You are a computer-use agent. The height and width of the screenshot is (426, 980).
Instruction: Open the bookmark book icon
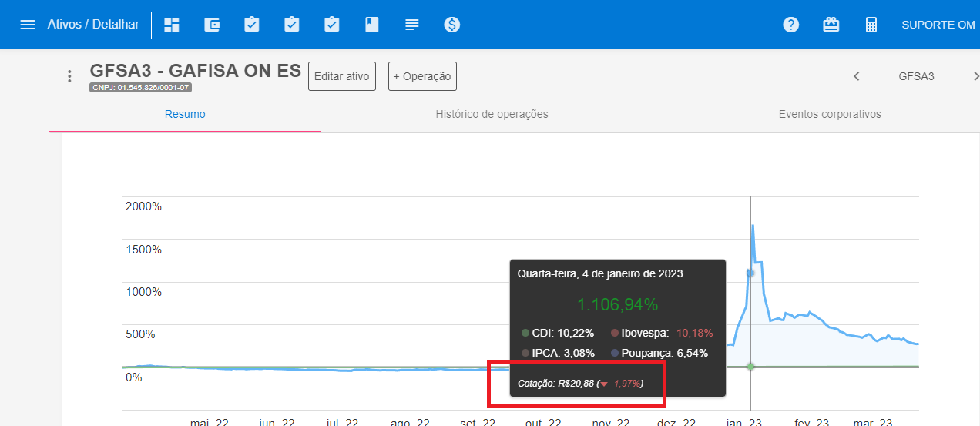point(372,25)
